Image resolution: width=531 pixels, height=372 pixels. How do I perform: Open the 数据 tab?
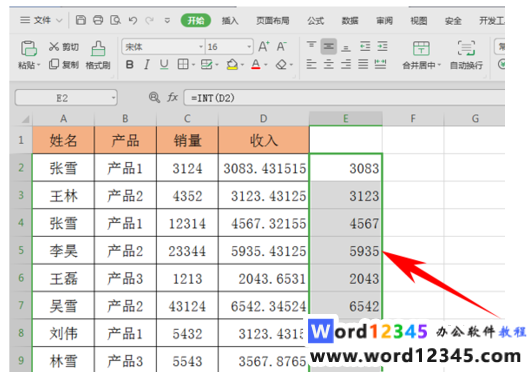point(350,21)
